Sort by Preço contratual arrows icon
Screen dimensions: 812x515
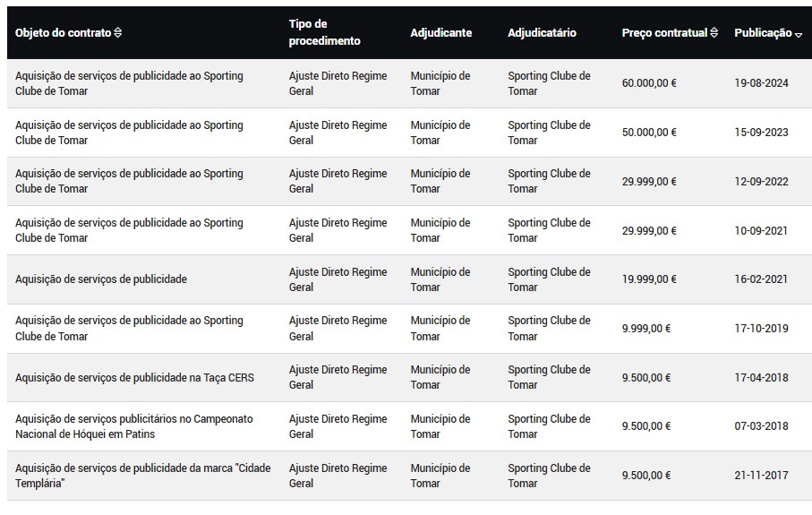(714, 32)
